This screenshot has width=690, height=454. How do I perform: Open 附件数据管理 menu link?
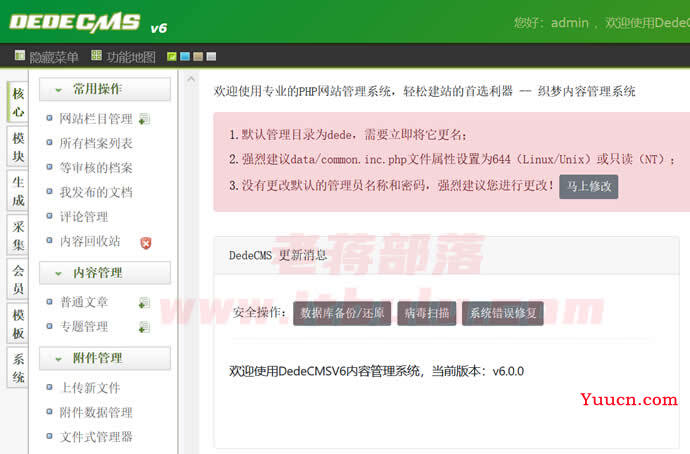[x=96, y=413]
